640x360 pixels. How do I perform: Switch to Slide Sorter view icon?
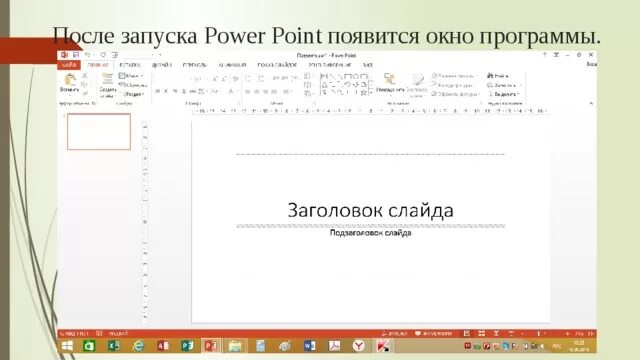482,333
